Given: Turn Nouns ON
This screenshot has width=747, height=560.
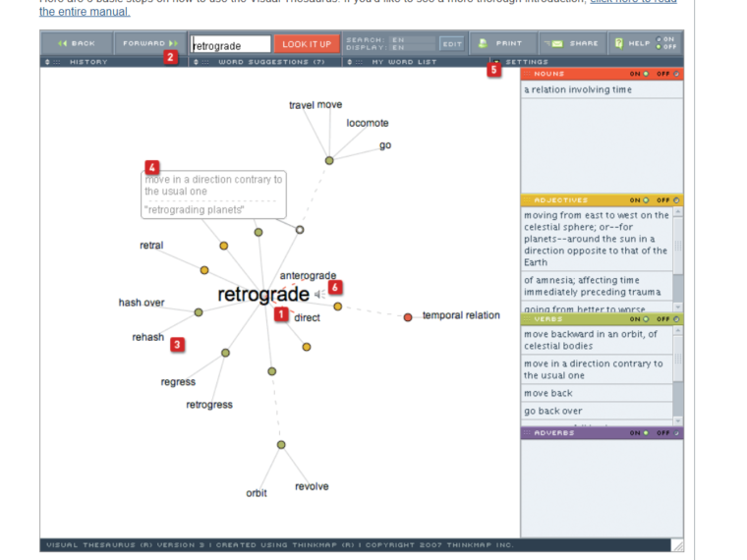Looking at the screenshot, I should 639,74.
